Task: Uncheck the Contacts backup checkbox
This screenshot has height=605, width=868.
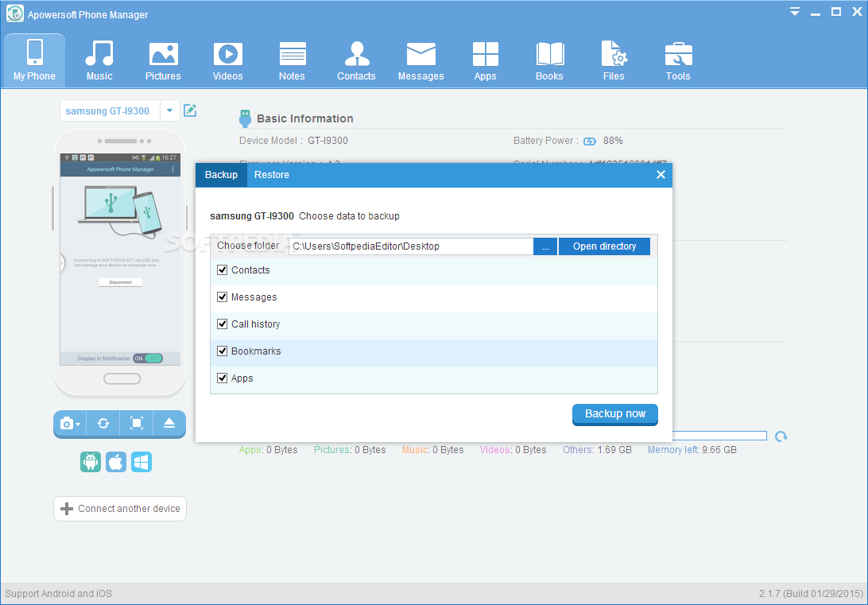Action: pyautogui.click(x=222, y=270)
